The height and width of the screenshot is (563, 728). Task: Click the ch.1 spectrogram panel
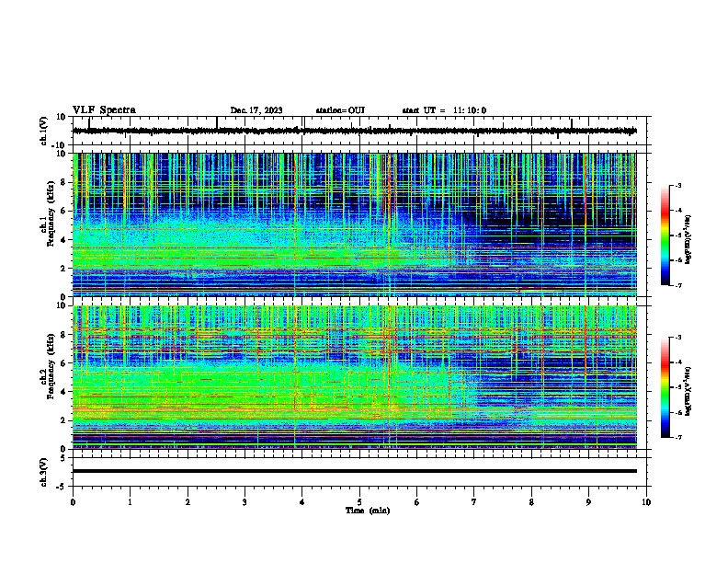pos(354,224)
